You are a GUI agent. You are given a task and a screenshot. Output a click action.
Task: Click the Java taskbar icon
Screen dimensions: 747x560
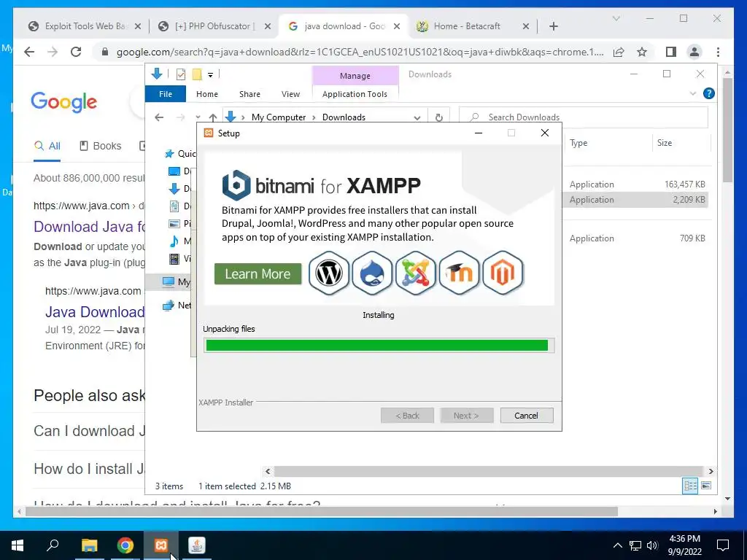(197, 545)
